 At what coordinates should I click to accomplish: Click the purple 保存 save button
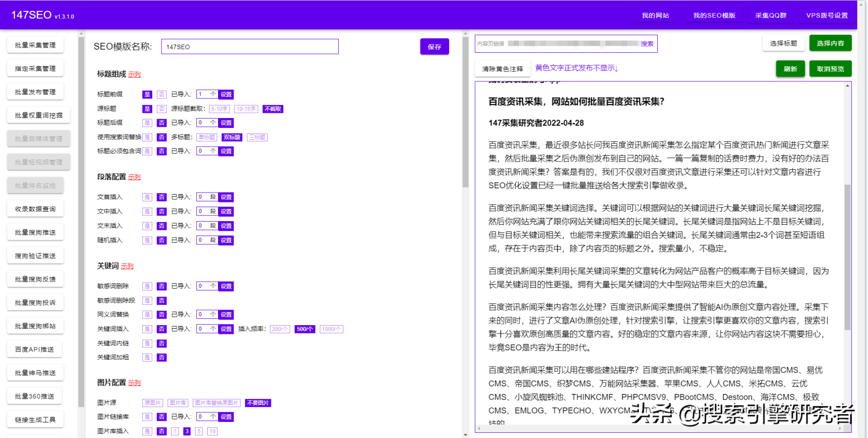434,47
